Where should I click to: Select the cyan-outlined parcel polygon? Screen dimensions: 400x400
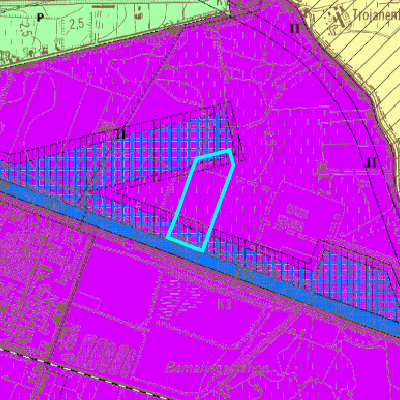[x=201, y=201]
